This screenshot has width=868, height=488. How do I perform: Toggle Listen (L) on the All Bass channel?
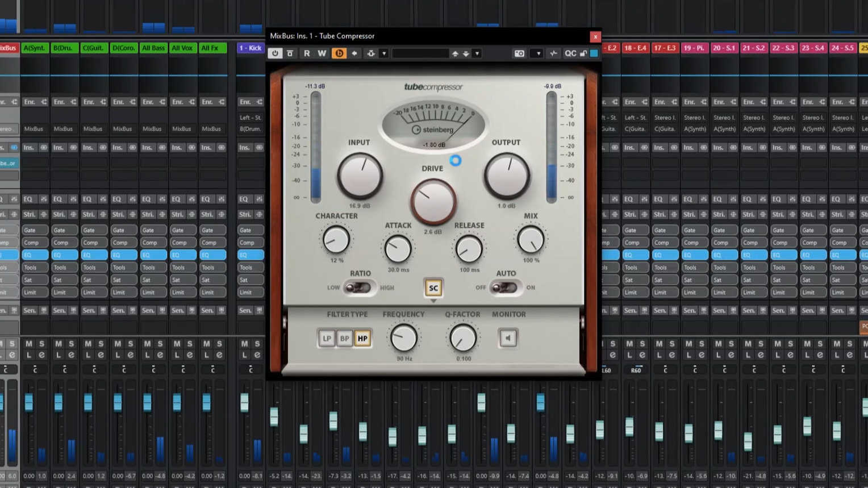click(147, 355)
